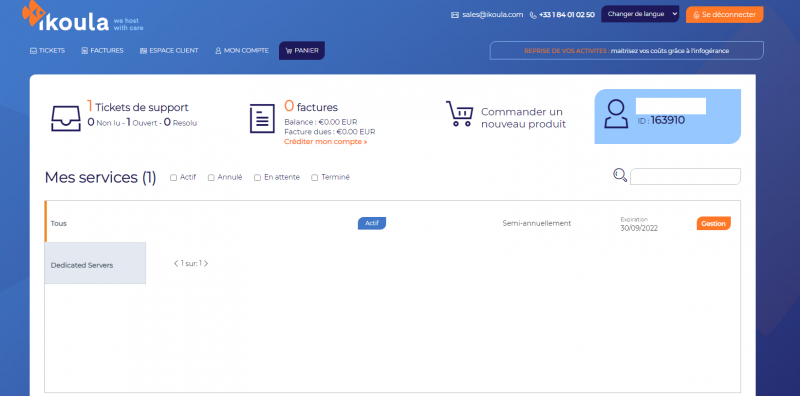Open the Tickets menu item
The height and width of the screenshot is (396, 800).
pos(47,51)
